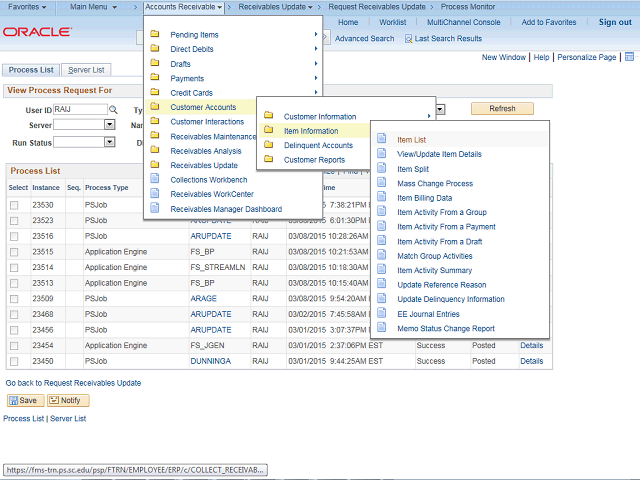Image resolution: width=640 pixels, height=480 pixels.
Task: Click the Pending Items folder icon
Action: [x=155, y=35]
